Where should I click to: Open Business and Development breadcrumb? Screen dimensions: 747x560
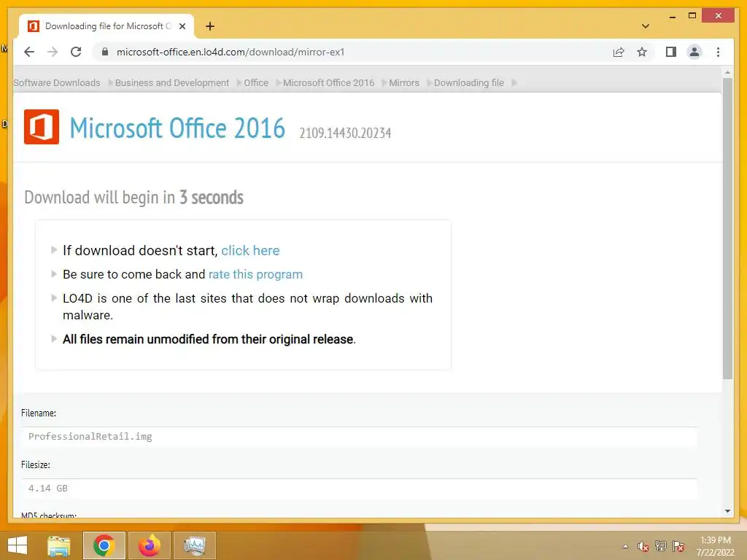click(172, 83)
